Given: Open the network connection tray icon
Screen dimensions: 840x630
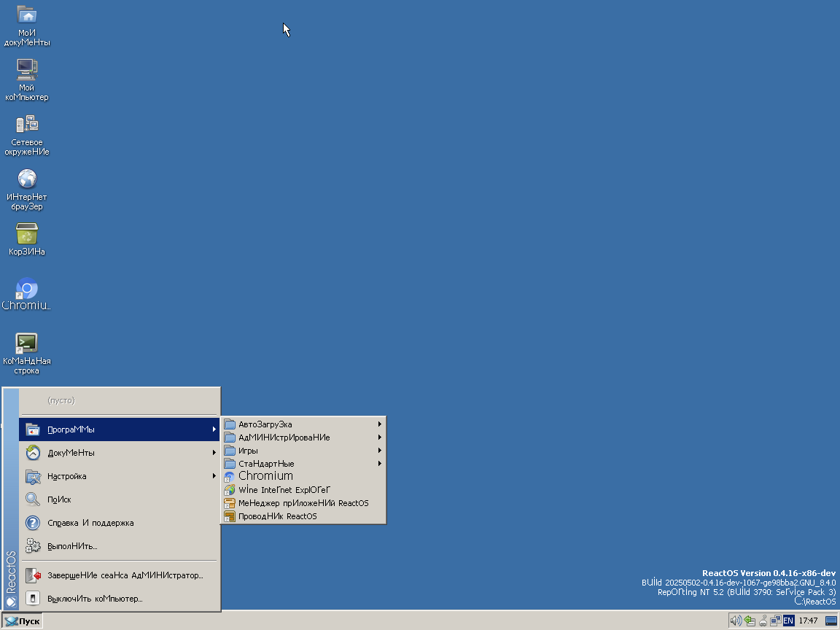Looking at the screenshot, I should (775, 621).
